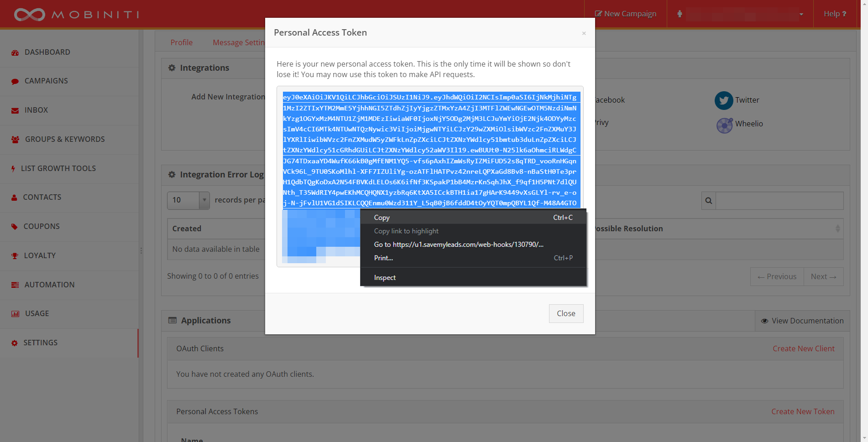Click the Contacts person icon
Viewport: 868px width, 442px height.
[x=14, y=198]
